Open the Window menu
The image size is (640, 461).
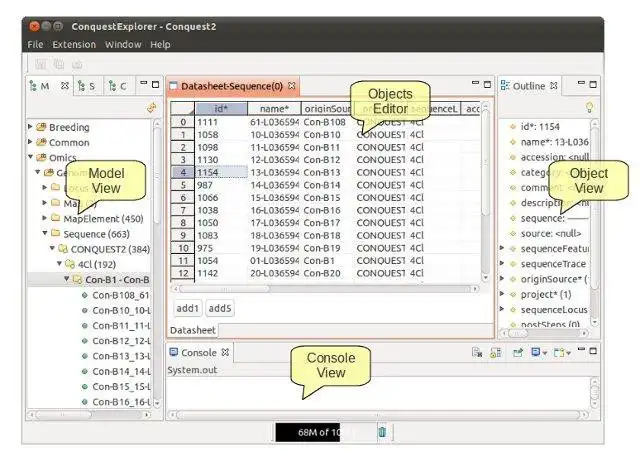tap(123, 45)
